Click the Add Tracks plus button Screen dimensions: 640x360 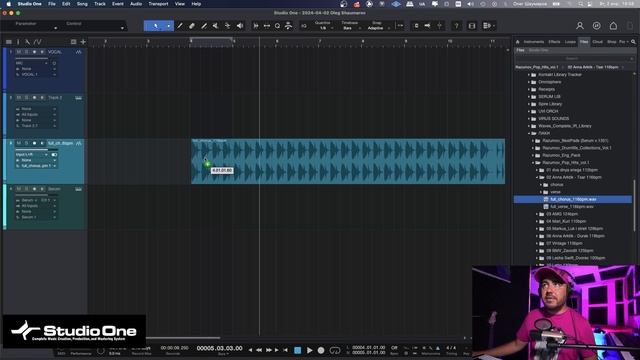tap(83, 42)
